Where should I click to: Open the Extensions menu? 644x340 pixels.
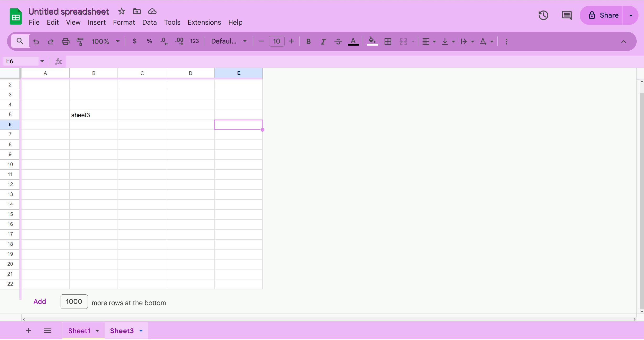(x=204, y=22)
